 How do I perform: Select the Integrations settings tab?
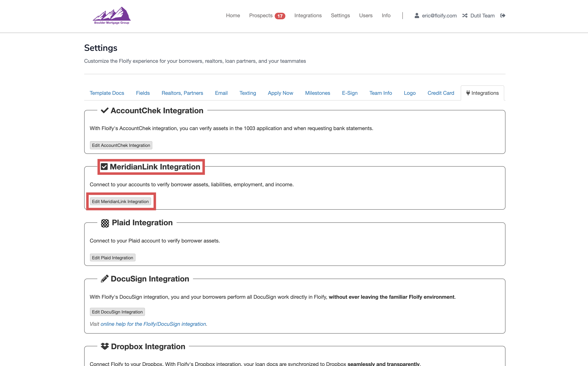point(482,93)
